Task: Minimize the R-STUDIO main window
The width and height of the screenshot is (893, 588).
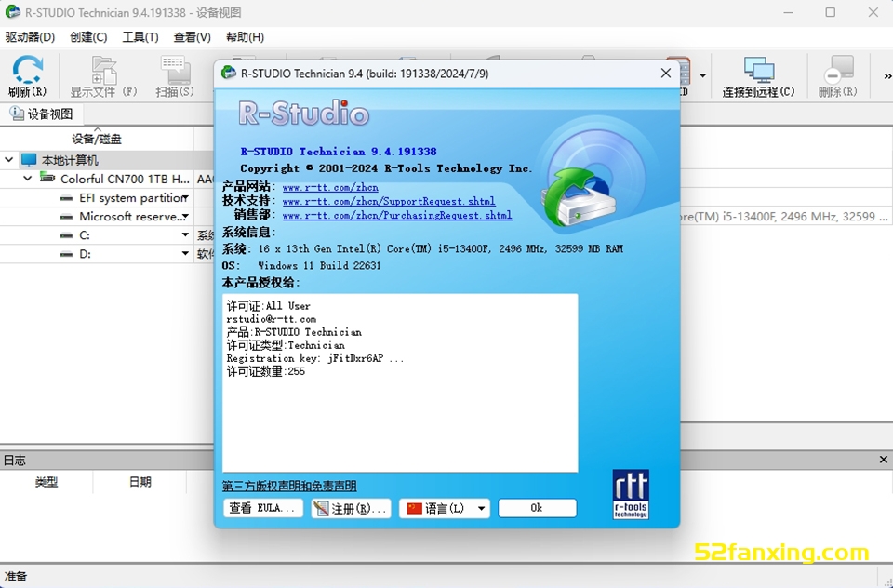Action: 788,12
